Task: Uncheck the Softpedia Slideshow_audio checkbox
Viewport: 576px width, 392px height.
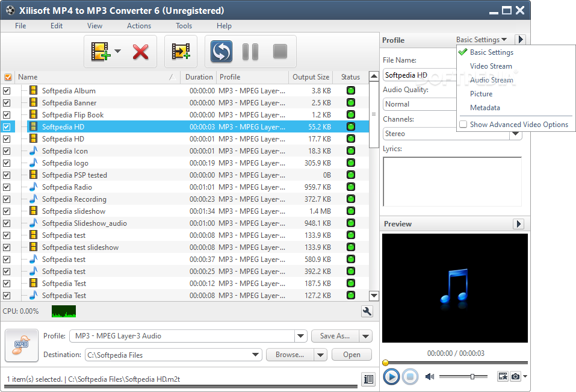Action: (x=7, y=223)
